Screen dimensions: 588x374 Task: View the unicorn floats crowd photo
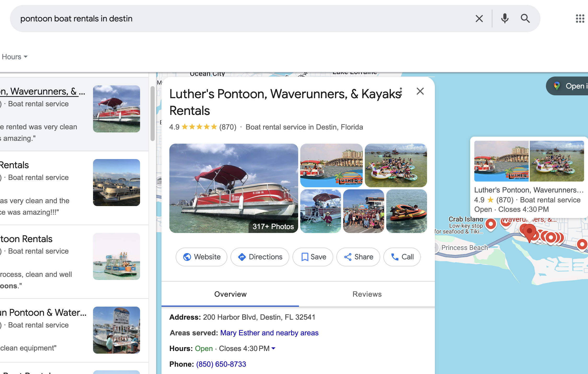point(396,165)
